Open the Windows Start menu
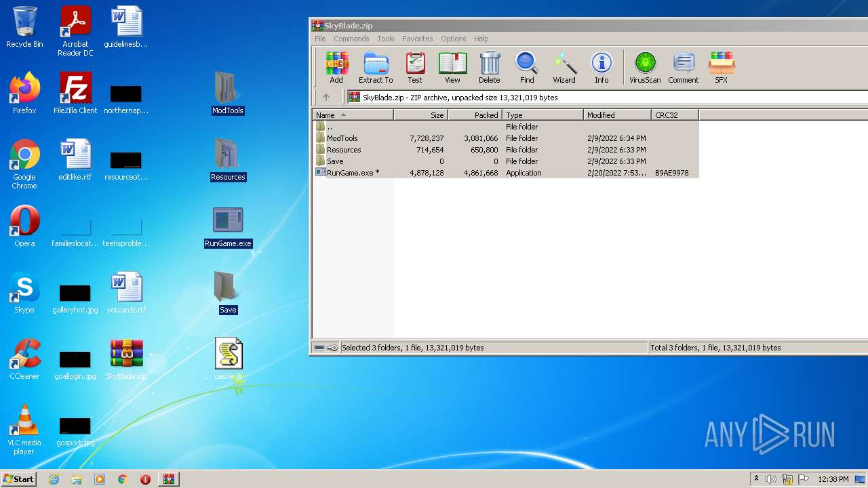 19,479
